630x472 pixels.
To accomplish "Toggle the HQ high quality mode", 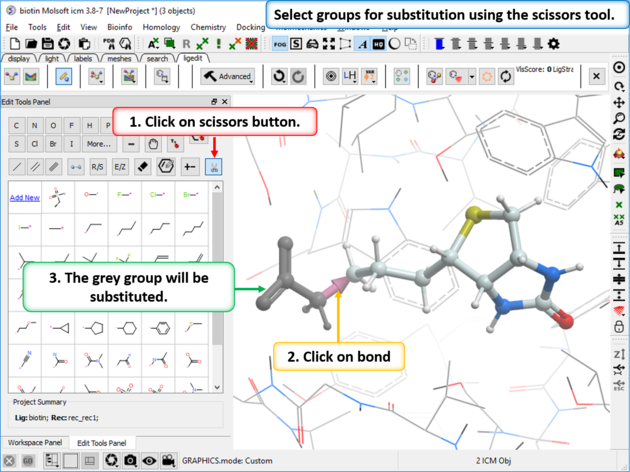I will (x=379, y=44).
